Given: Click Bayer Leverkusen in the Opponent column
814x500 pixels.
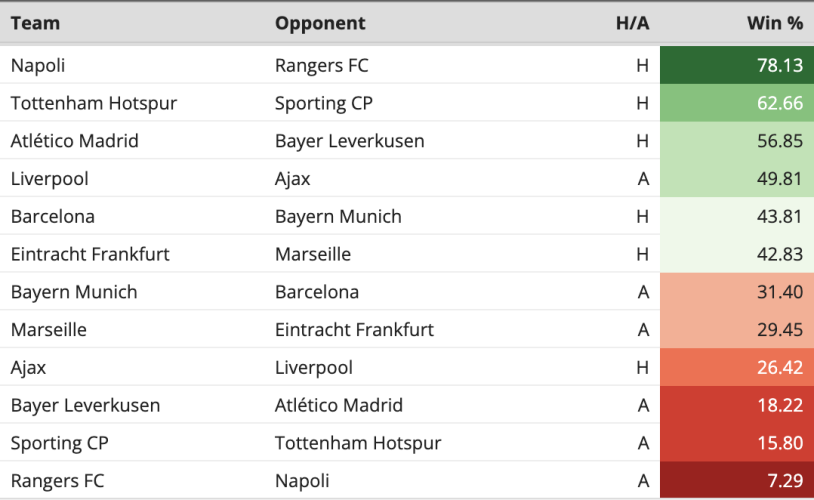Looking at the screenshot, I should pyautogui.click(x=349, y=141).
